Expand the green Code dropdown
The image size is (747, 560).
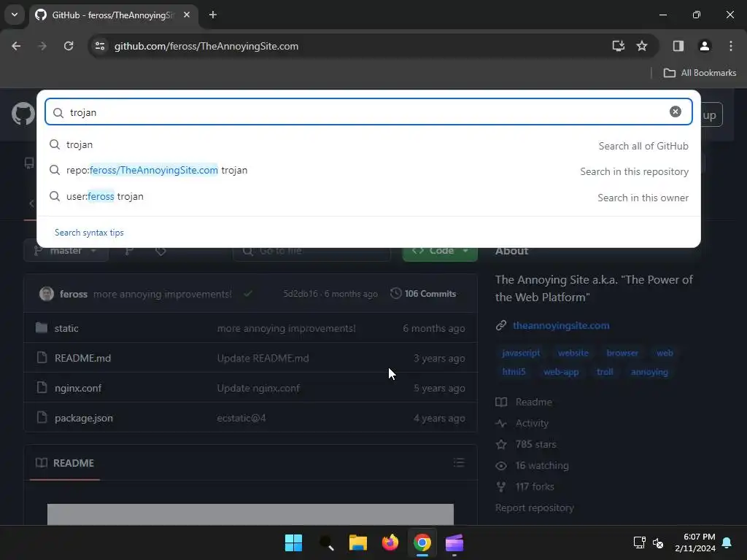coord(440,251)
